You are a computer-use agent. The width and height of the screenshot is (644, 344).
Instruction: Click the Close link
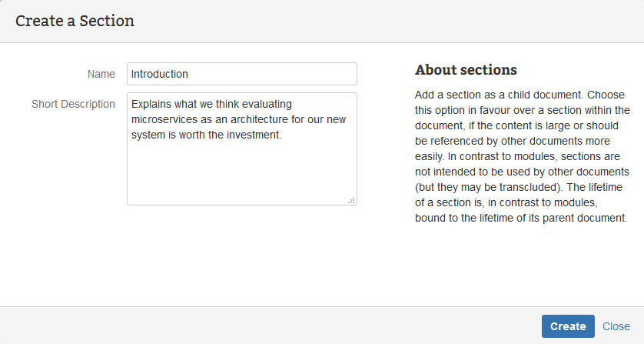point(616,326)
